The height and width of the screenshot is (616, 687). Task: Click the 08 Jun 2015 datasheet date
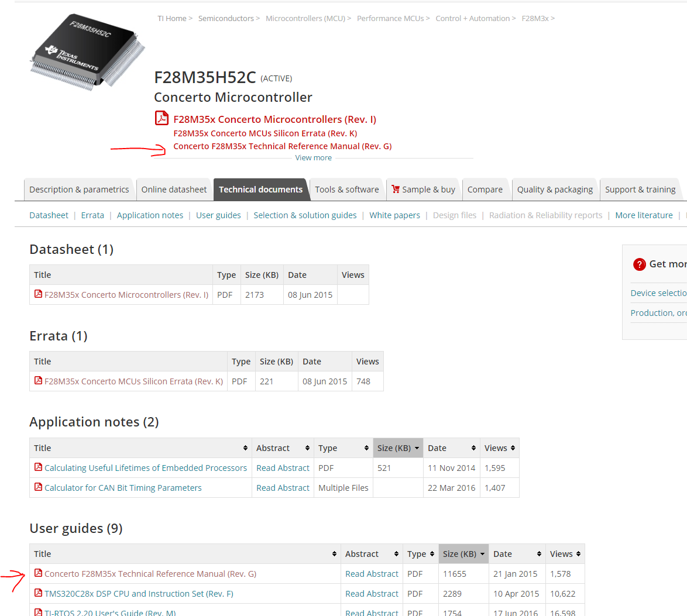[310, 295]
